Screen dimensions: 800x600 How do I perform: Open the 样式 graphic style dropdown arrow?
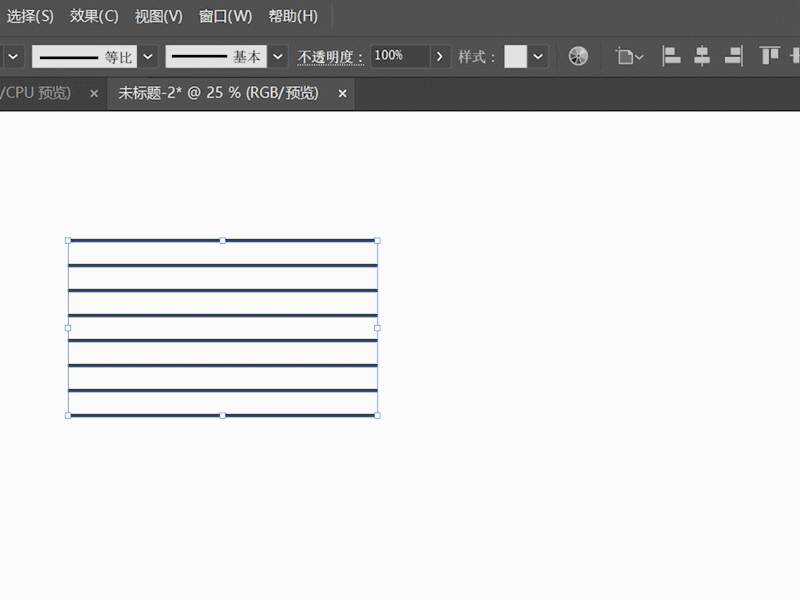(539, 57)
